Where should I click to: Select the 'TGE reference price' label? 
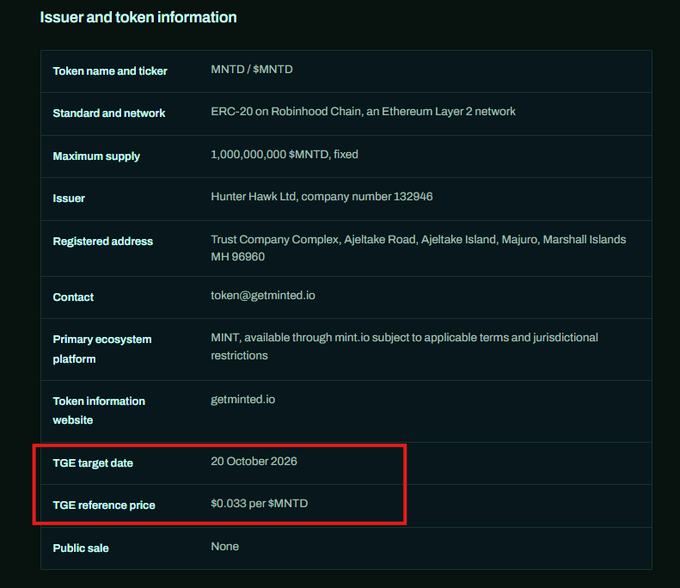104,505
